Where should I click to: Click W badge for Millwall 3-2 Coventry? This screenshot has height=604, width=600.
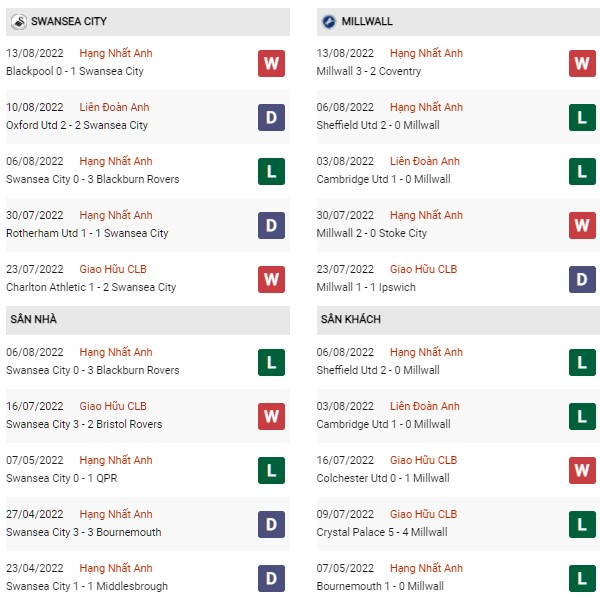582,64
